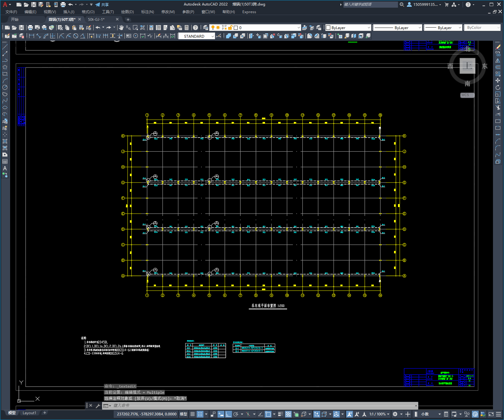Add a new drawing tab with plus
This screenshot has width=504, height=420.
tap(128, 20)
